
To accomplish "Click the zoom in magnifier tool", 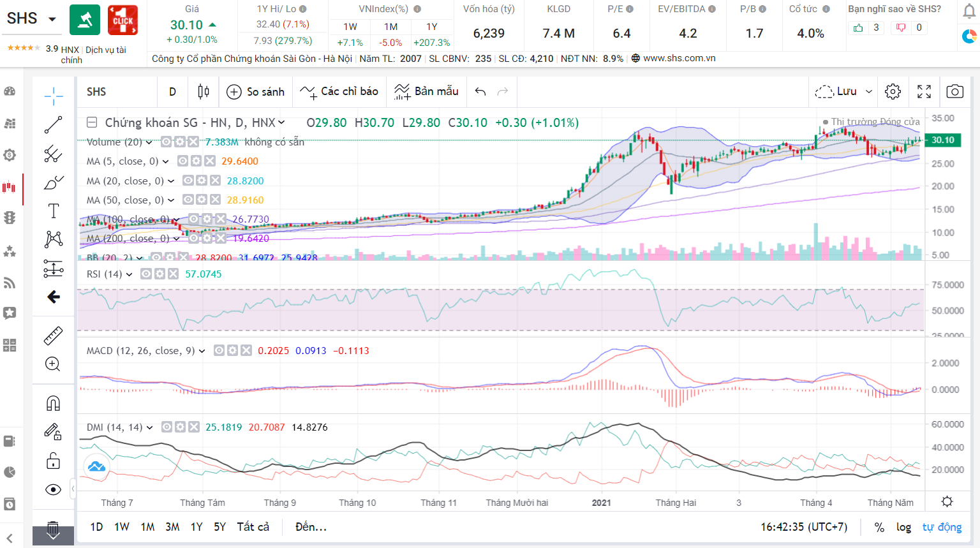I will coord(53,364).
